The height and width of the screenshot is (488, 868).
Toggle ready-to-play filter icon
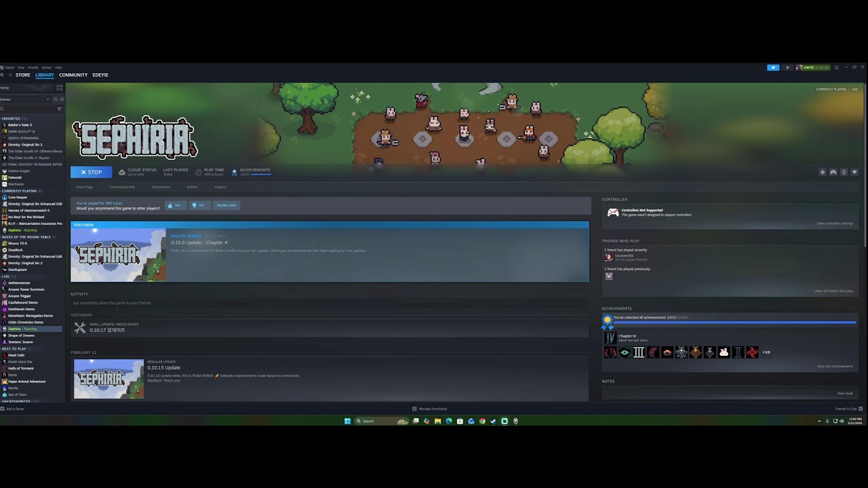[62, 100]
